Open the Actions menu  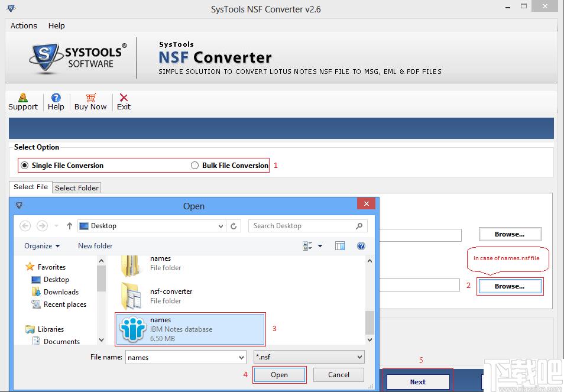[24, 25]
